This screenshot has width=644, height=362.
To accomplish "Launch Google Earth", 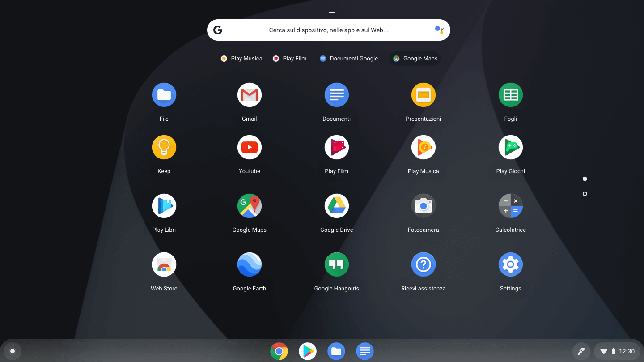I will coord(250,264).
